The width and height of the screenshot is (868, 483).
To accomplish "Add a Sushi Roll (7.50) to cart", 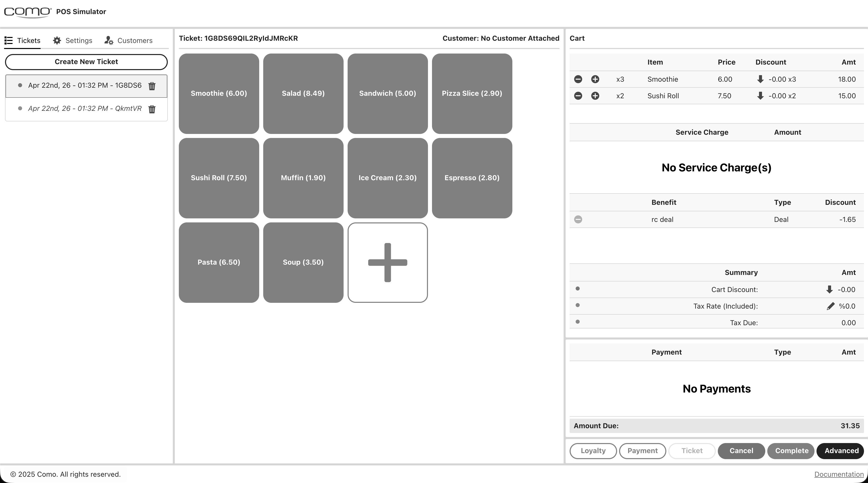I will pos(219,178).
